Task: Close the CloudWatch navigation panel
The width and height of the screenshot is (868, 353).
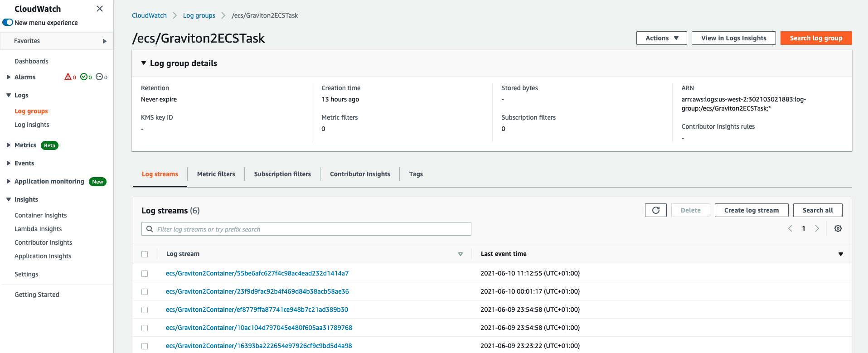Action: 100,9
